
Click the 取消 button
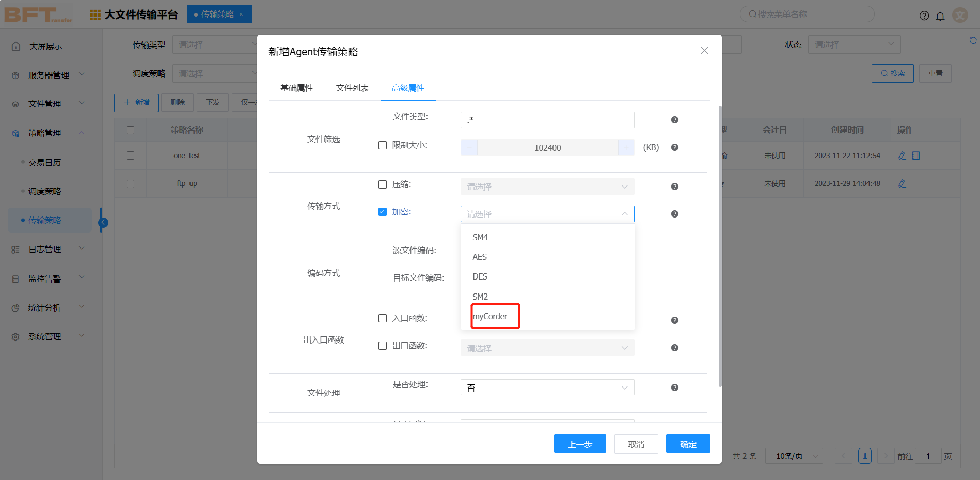[x=636, y=443]
